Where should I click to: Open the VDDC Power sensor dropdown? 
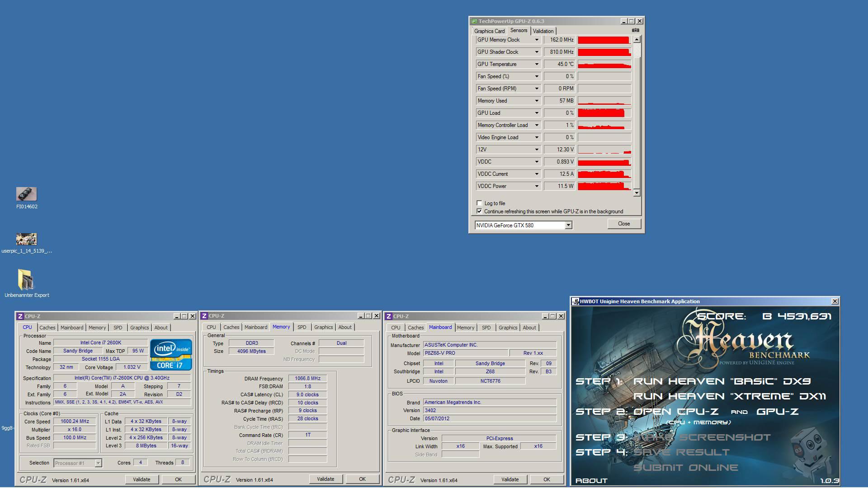pyautogui.click(x=537, y=186)
